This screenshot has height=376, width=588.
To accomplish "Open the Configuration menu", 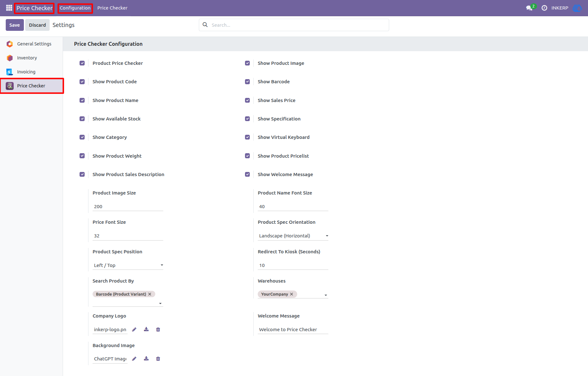I will click(x=75, y=8).
